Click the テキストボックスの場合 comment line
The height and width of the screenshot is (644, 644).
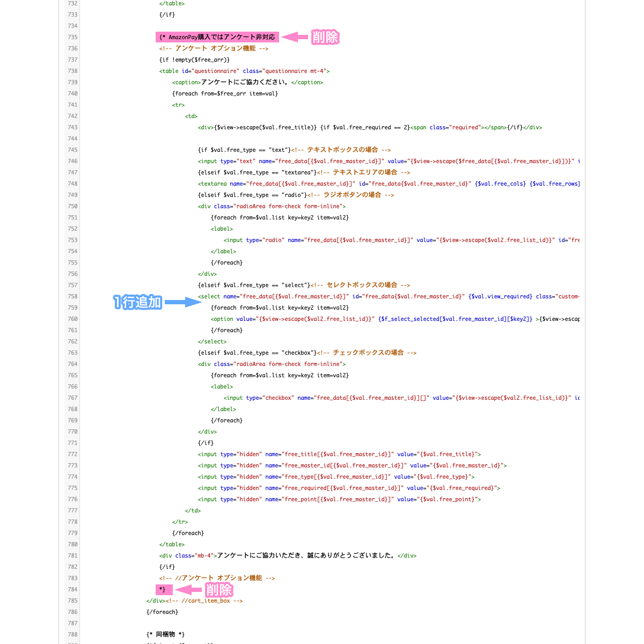tap(294, 150)
